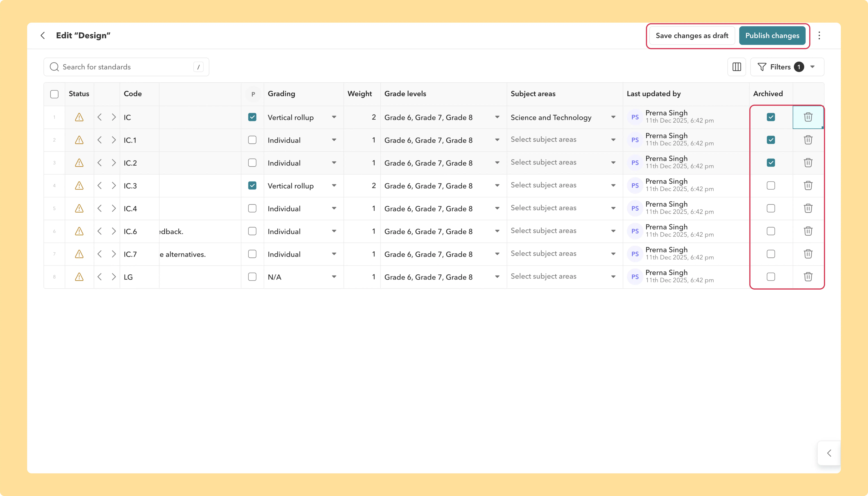Unarchive the IC standard
868x496 pixels.
(x=771, y=117)
